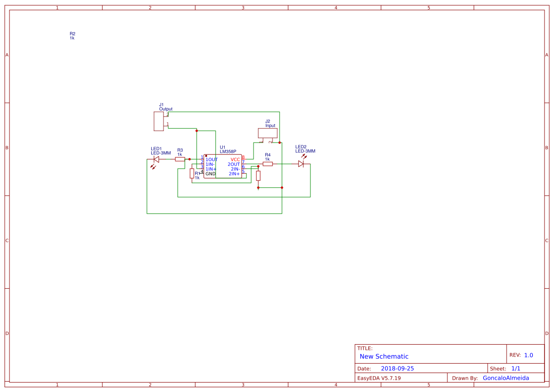Select the LM358P op-amp symbol U1
Screen dimensions: 554x392
223,167
